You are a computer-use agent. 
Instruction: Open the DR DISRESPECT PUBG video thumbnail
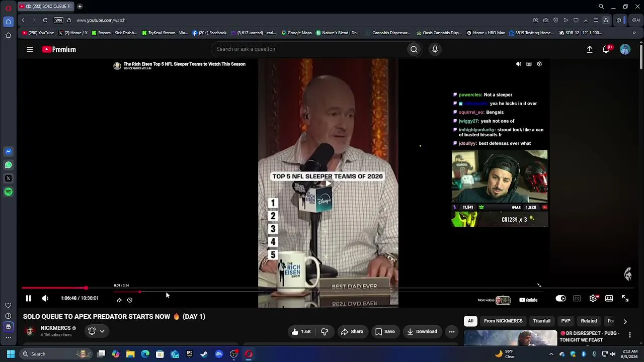click(x=511, y=338)
